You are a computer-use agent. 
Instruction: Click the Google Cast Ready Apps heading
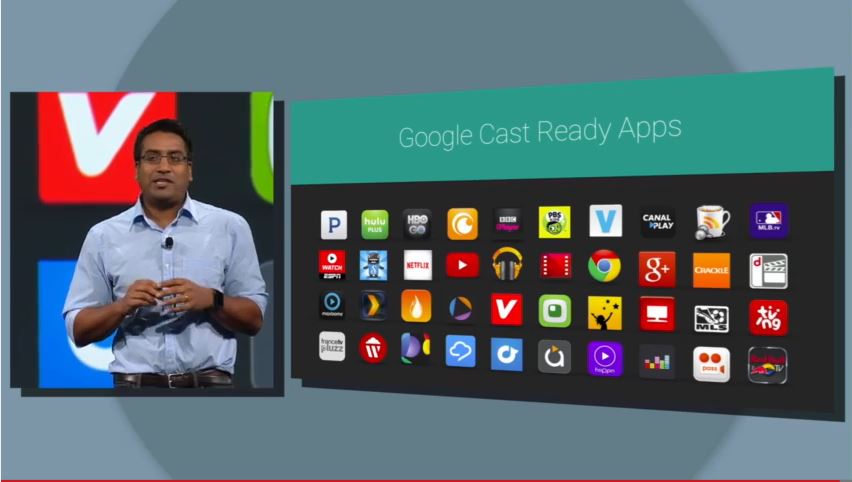(540, 131)
